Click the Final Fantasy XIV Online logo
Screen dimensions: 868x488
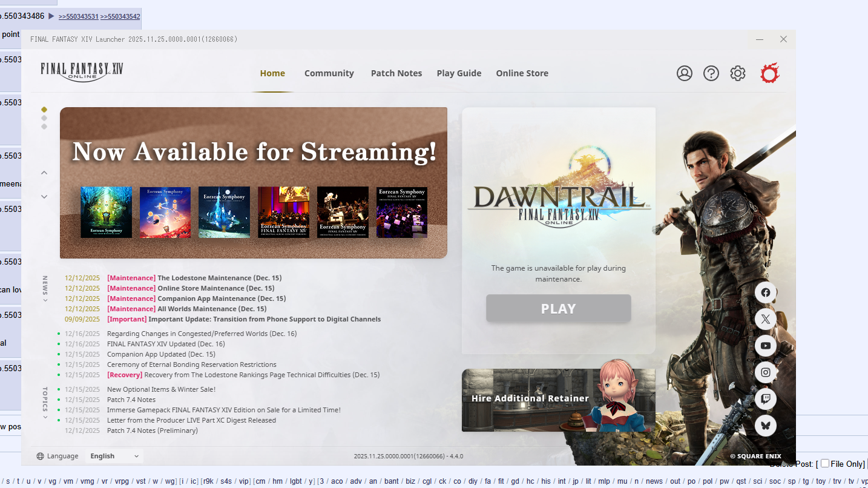click(82, 71)
